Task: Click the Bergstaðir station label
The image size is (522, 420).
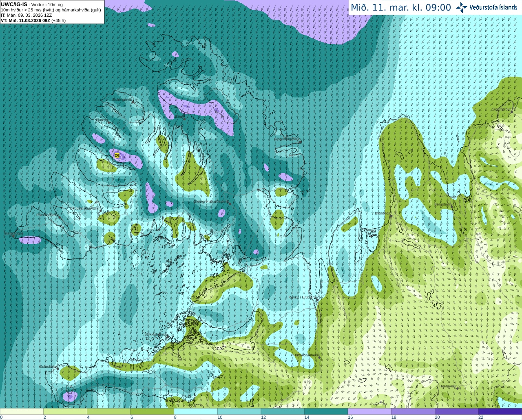Action: pos(442,204)
